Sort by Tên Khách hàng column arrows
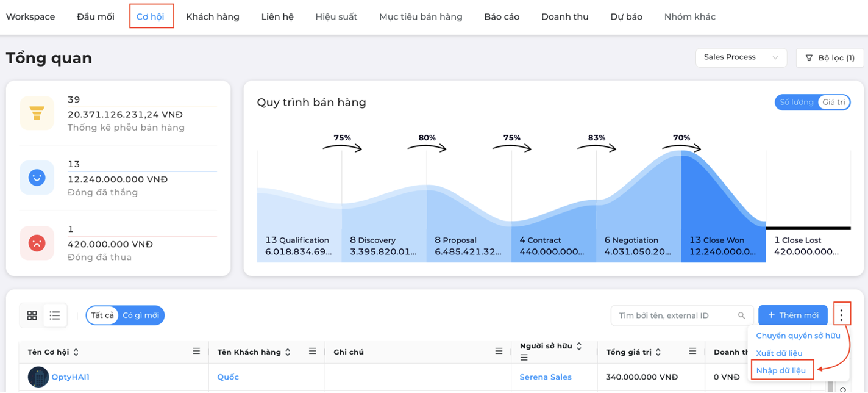868x393 pixels. pyautogui.click(x=288, y=352)
